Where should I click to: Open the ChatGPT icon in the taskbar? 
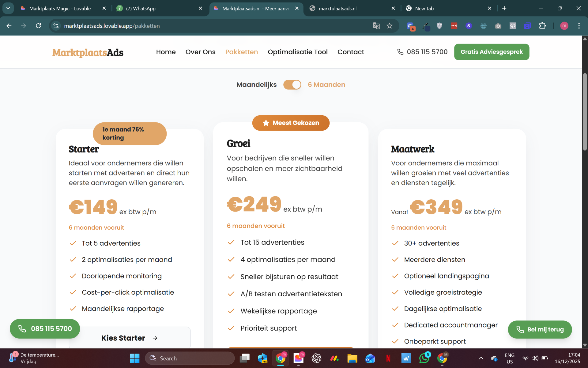pyautogui.click(x=316, y=358)
